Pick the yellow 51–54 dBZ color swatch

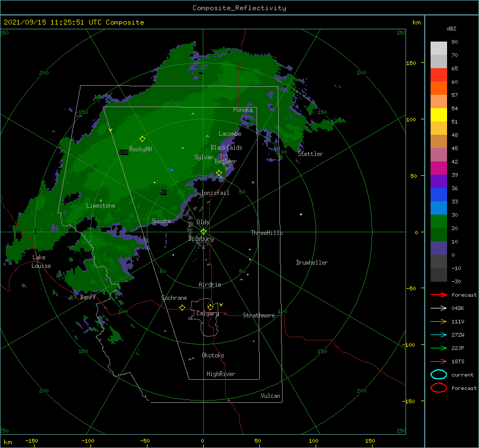coord(439,115)
